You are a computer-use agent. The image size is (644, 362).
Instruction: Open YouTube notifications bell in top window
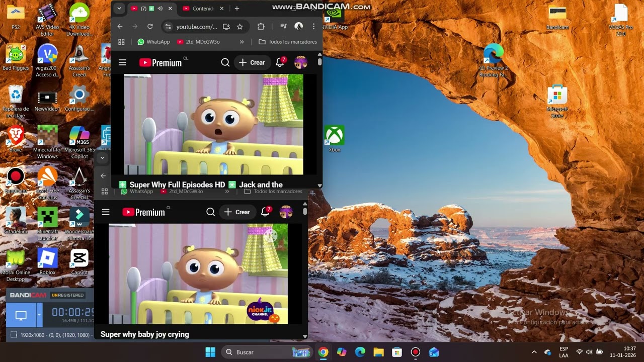pos(280,62)
